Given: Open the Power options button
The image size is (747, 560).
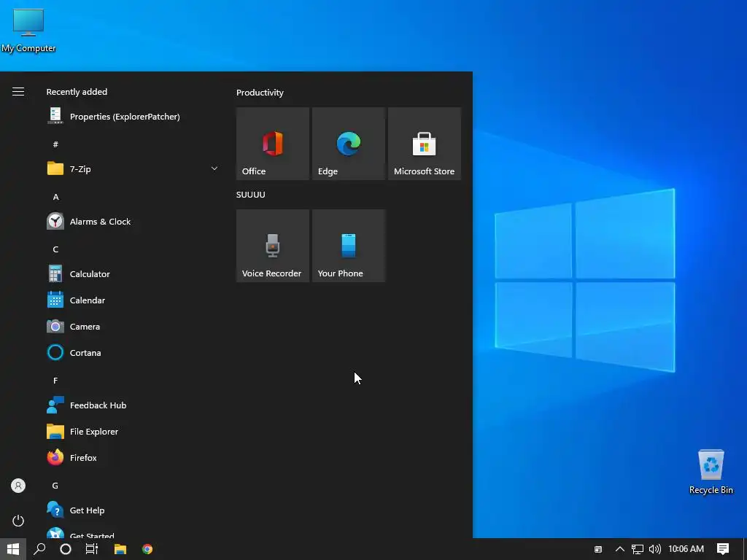Looking at the screenshot, I should [18, 521].
